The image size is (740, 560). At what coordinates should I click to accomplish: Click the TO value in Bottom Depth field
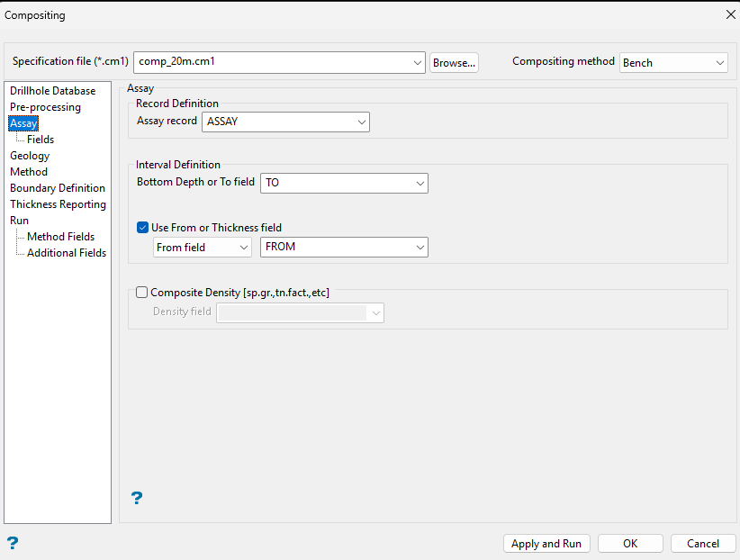point(272,183)
